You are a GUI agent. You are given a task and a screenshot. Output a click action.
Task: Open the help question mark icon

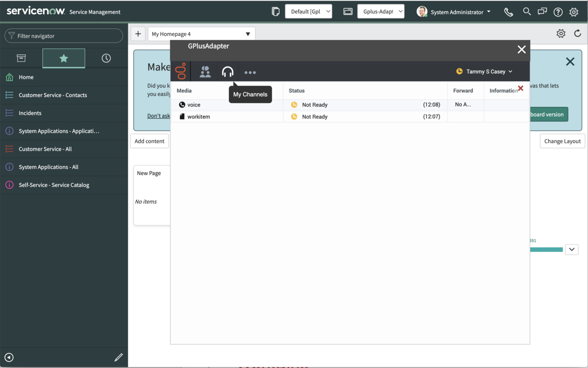coord(558,12)
